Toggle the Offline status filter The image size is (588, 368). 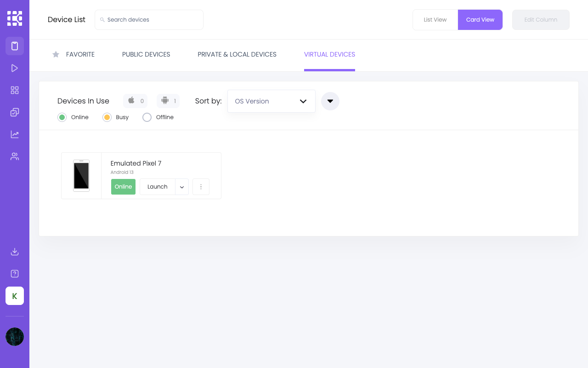tap(147, 117)
